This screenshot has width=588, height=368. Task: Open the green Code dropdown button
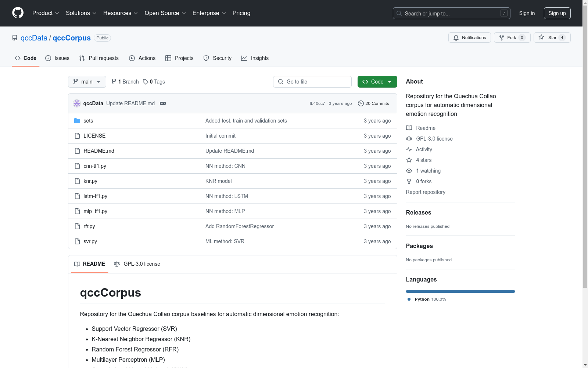click(x=377, y=82)
